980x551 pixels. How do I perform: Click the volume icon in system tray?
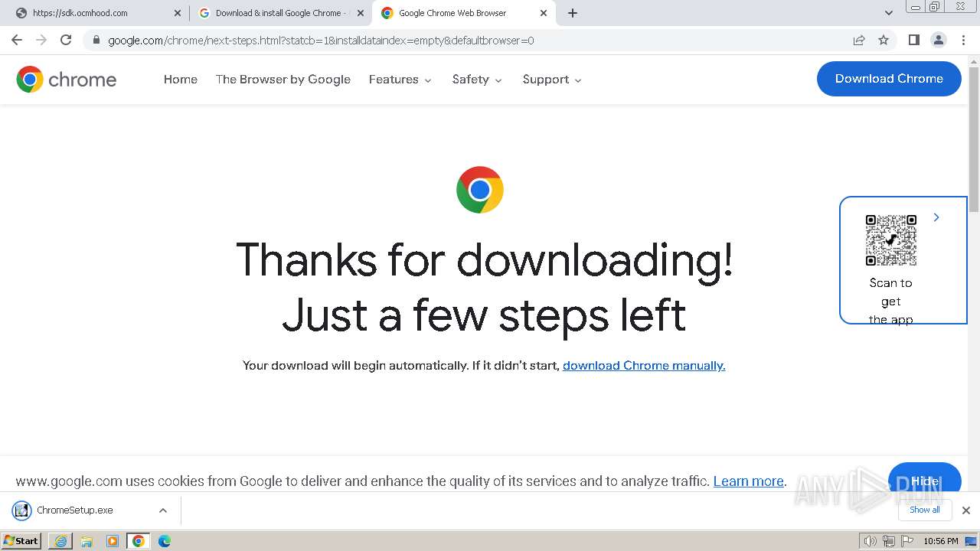(870, 541)
